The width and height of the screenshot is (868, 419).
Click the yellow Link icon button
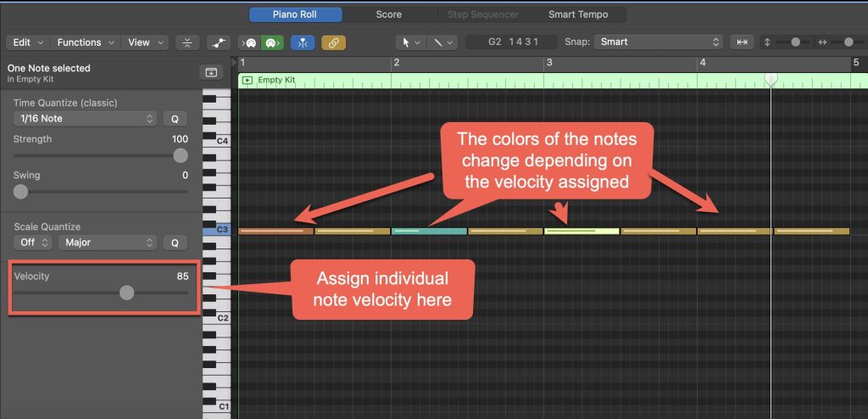point(333,42)
